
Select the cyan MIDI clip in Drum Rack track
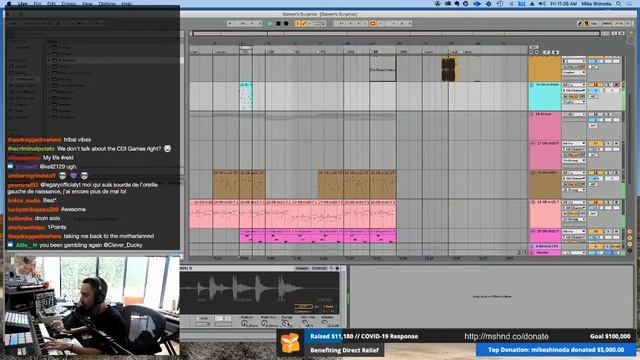click(x=246, y=96)
